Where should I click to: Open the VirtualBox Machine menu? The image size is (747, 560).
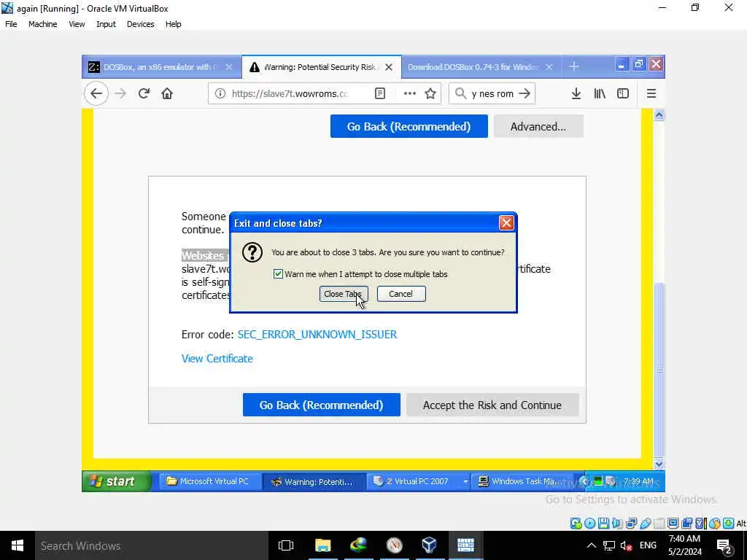click(x=42, y=24)
